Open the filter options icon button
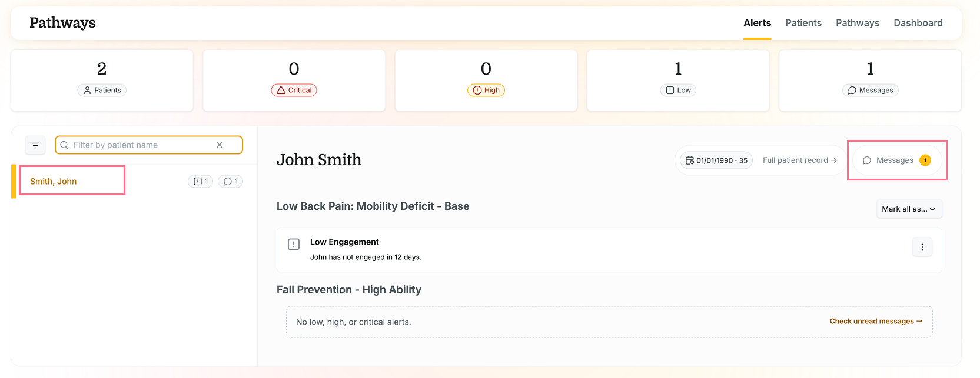The height and width of the screenshot is (378, 980). point(35,145)
